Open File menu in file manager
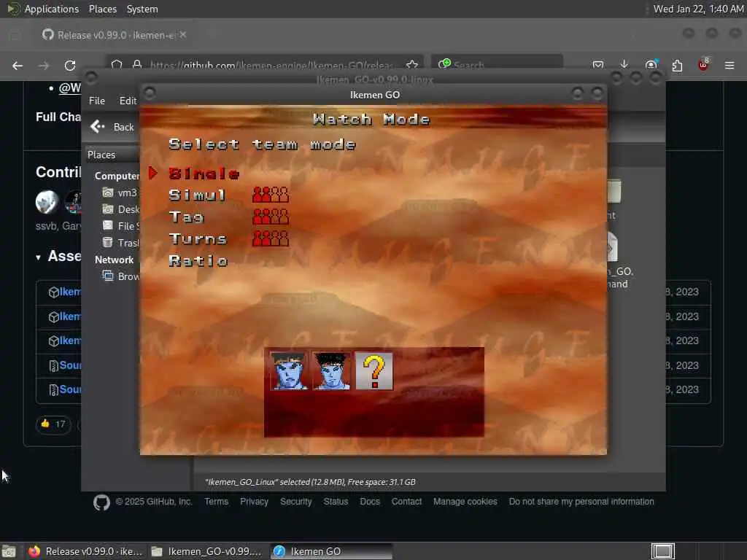747x560 pixels. [97, 101]
